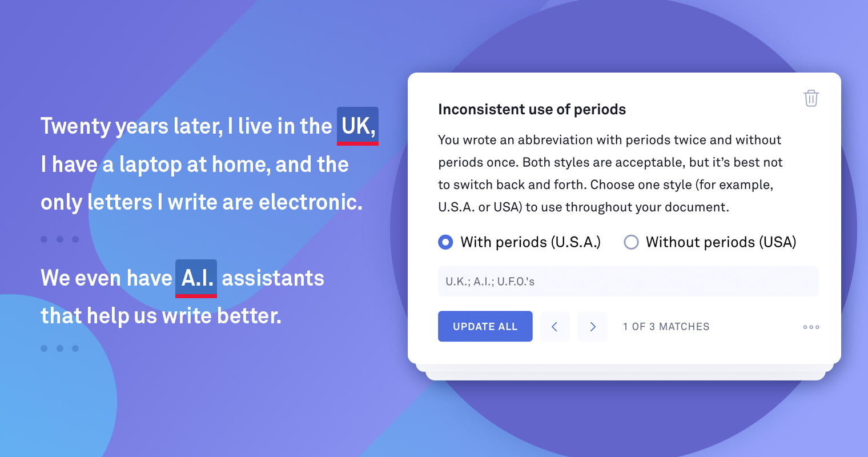Select the Without periods (USA) option
Screen dimensions: 868x457
[631, 242]
